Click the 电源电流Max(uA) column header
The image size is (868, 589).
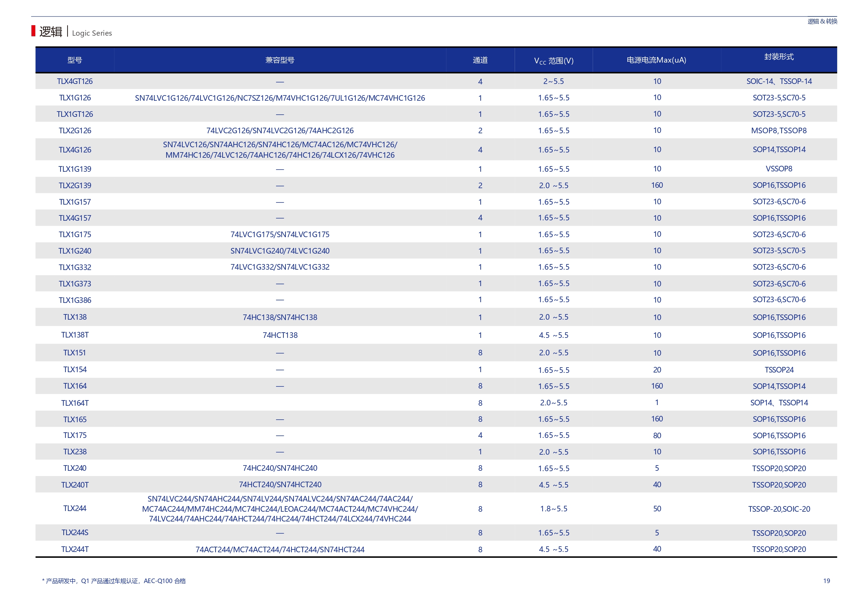click(x=656, y=60)
